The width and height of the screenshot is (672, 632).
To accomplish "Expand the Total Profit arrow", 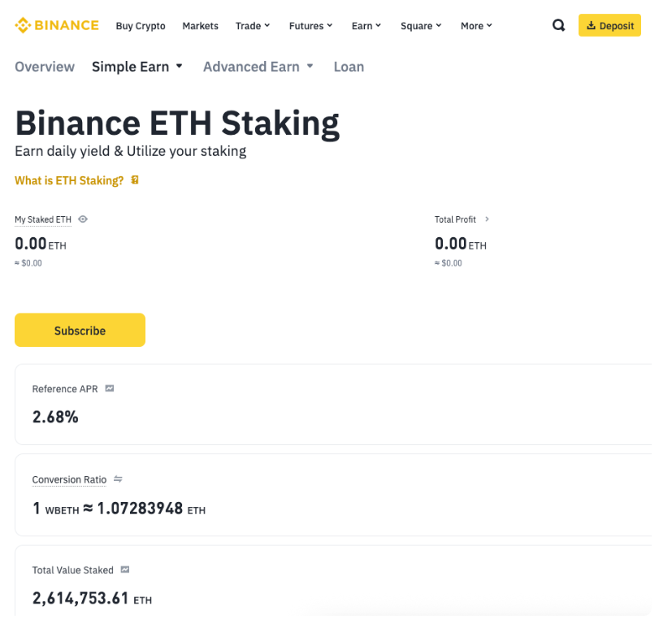I will tap(487, 219).
